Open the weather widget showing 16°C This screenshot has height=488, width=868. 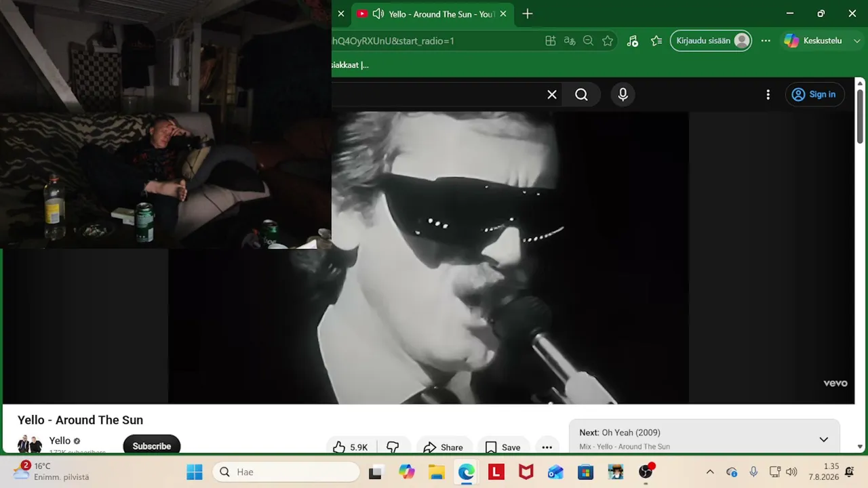tap(52, 472)
